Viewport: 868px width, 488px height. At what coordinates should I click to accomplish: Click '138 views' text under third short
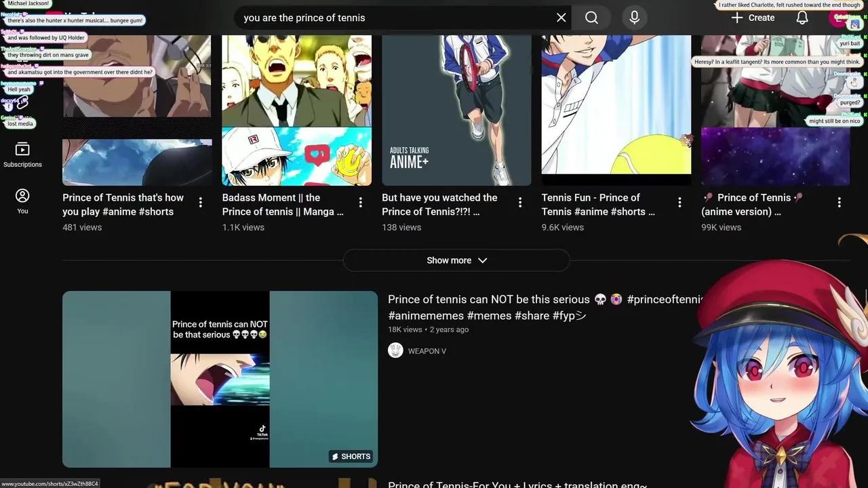[401, 227]
